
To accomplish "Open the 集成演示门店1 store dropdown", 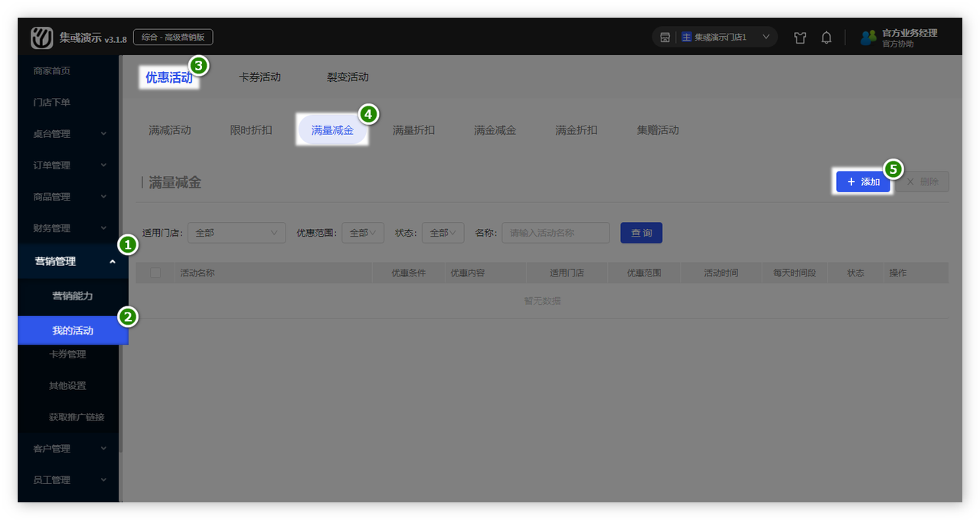I will pyautogui.click(x=715, y=38).
